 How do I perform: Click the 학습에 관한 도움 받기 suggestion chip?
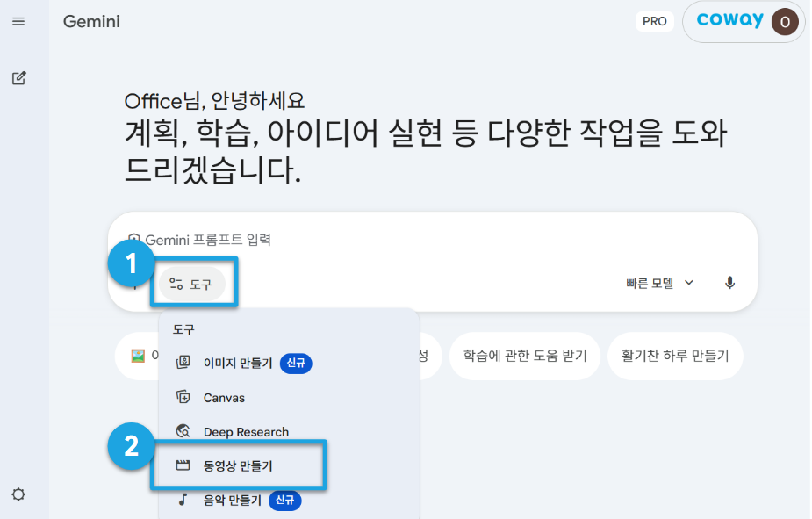click(x=525, y=356)
